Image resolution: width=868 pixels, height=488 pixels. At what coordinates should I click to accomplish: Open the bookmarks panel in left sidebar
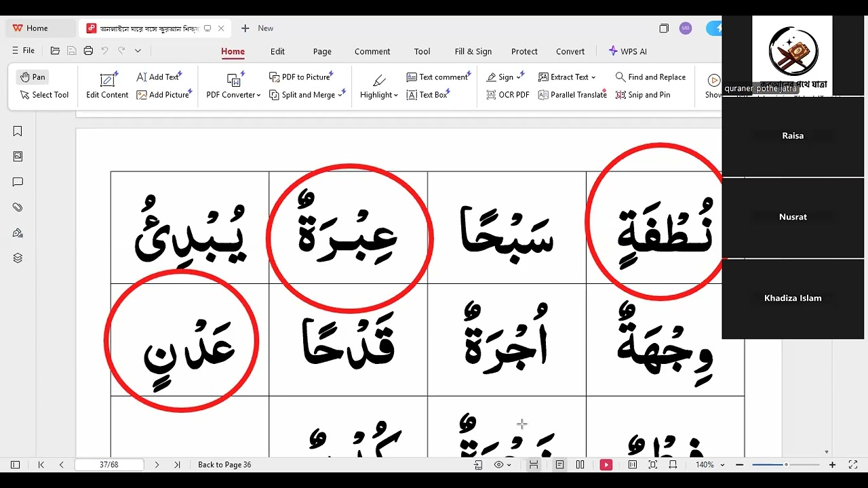(18, 131)
